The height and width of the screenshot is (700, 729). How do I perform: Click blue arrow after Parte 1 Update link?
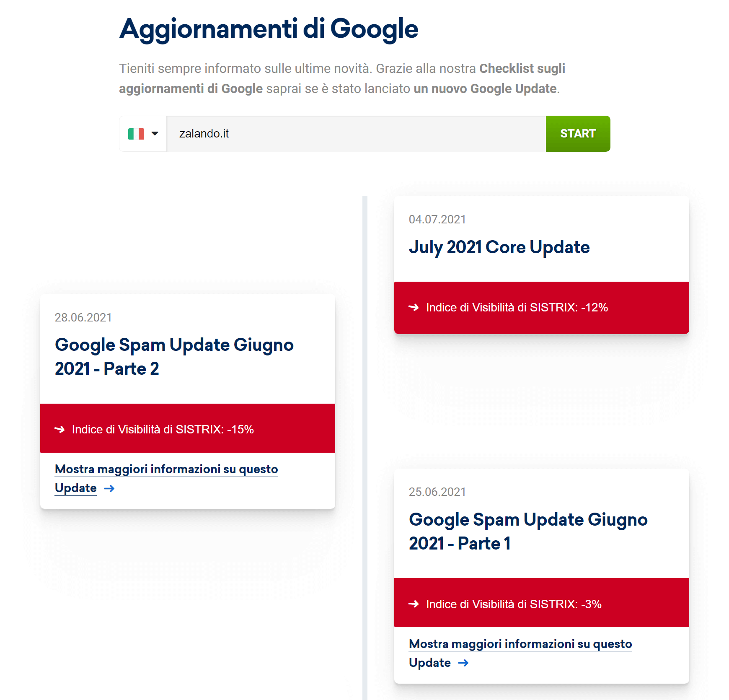pos(463,663)
